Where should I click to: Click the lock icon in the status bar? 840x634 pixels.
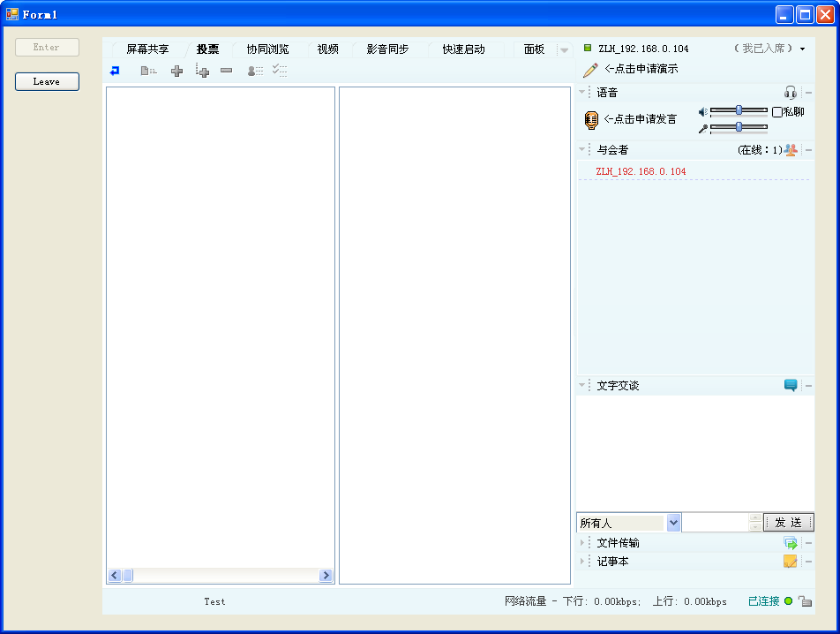805,601
